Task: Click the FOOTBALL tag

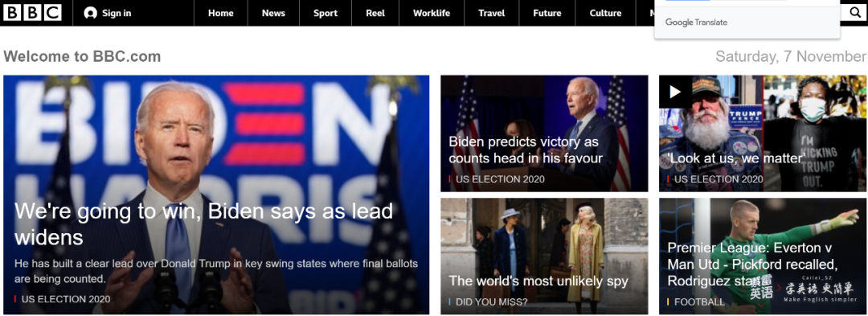Action: click(698, 302)
